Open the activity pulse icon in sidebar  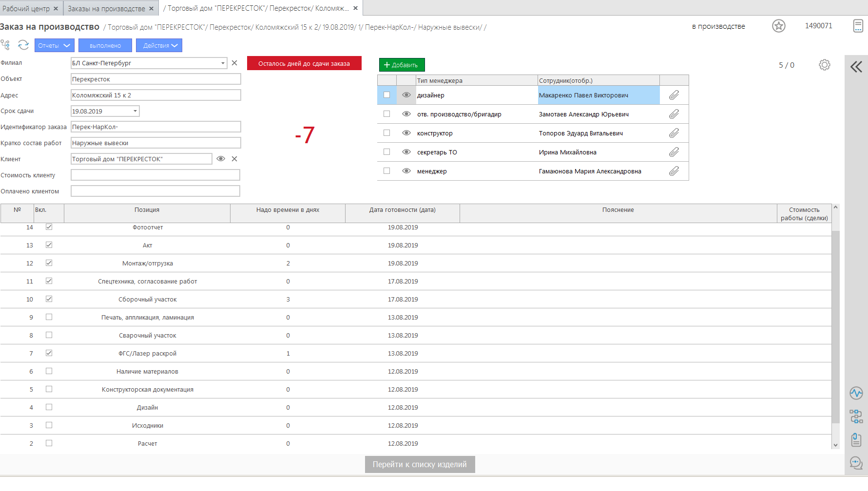[x=856, y=393]
